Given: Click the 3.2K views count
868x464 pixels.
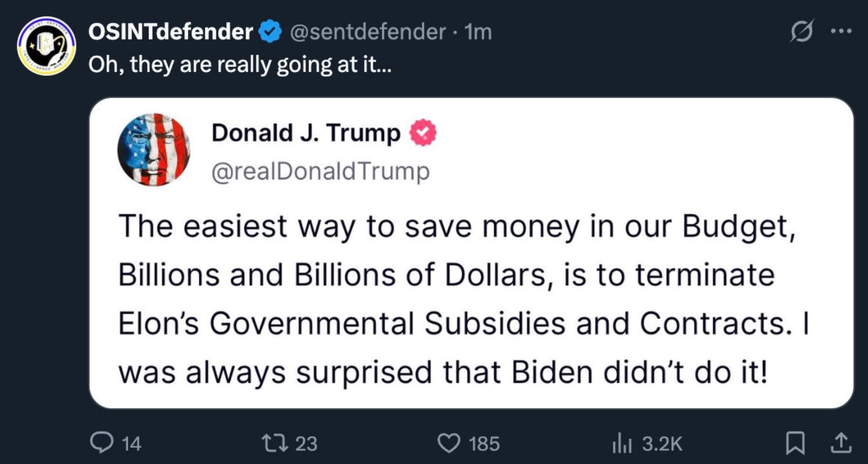Looking at the screenshot, I should click(x=662, y=444).
